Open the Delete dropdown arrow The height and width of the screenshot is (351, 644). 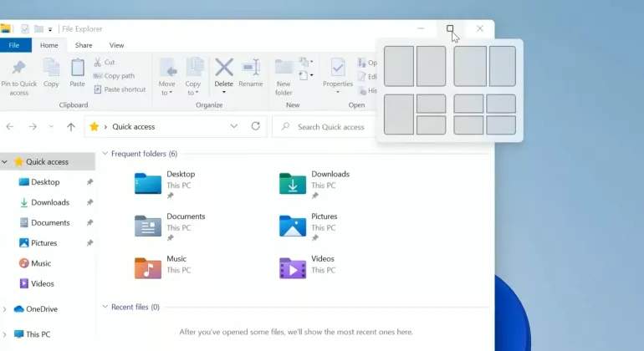[224, 92]
